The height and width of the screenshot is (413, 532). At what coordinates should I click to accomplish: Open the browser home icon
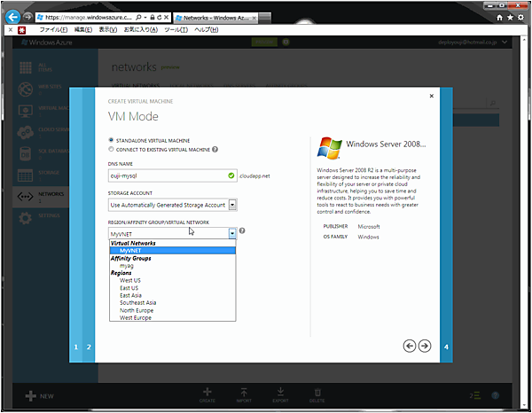499,18
